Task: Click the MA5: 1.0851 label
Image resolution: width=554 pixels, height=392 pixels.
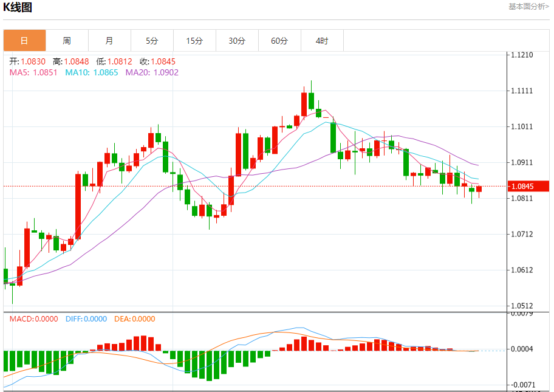Action: pos(33,72)
